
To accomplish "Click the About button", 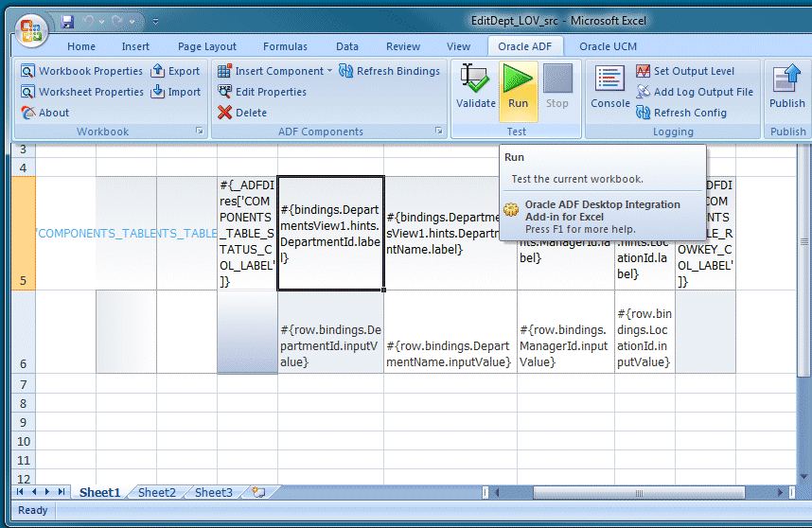I will pyautogui.click(x=45, y=113).
